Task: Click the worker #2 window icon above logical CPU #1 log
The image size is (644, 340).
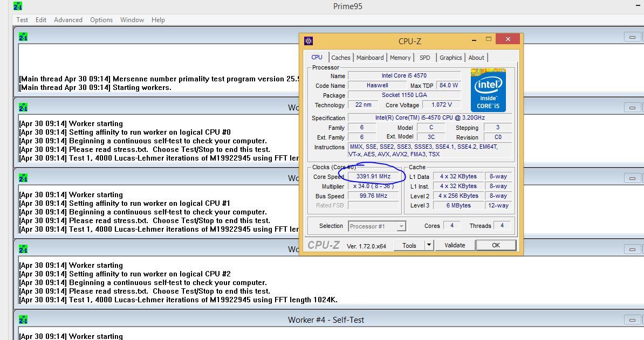Action: coord(23,178)
